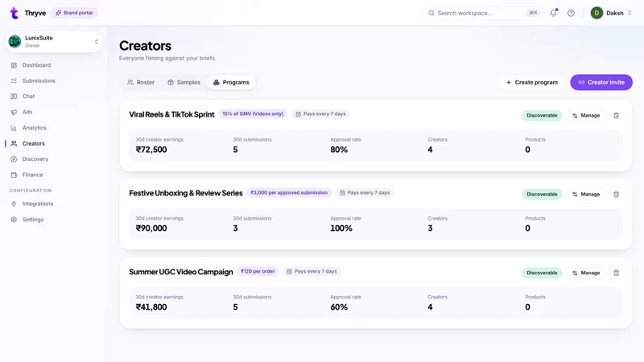The width and height of the screenshot is (644, 362).
Task: Click the ₹3,000 per approved submission tag
Action: 289,193
